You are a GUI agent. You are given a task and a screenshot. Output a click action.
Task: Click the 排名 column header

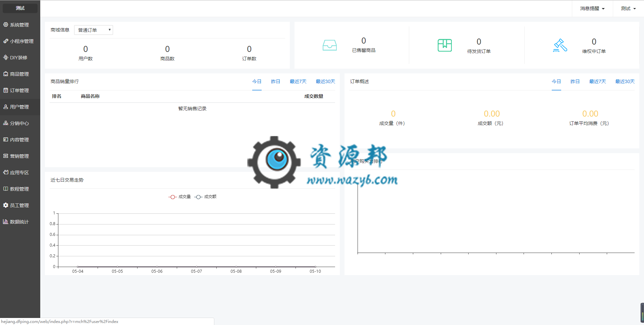57,96
